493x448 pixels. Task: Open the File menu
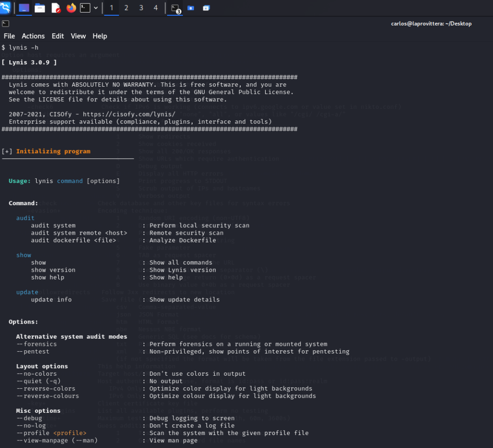point(9,36)
